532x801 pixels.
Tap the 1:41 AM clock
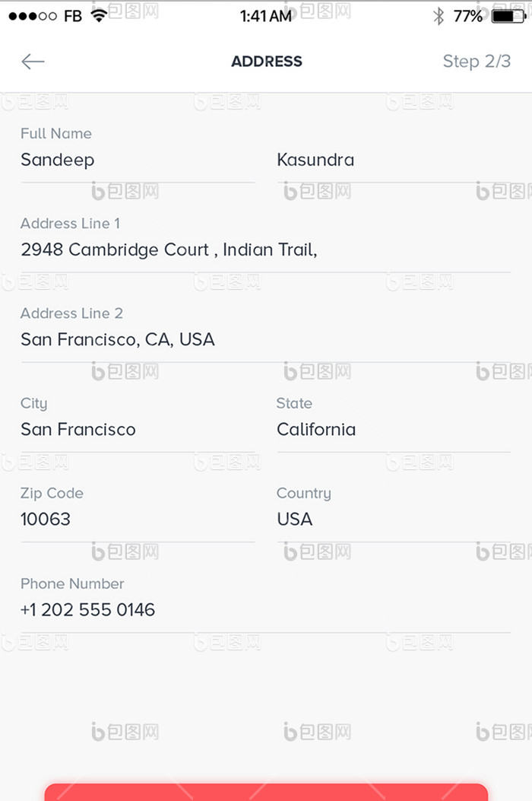pyautogui.click(x=265, y=16)
